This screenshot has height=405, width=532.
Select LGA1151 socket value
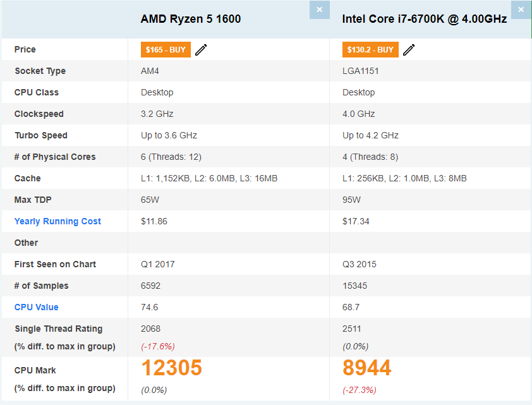coord(360,71)
